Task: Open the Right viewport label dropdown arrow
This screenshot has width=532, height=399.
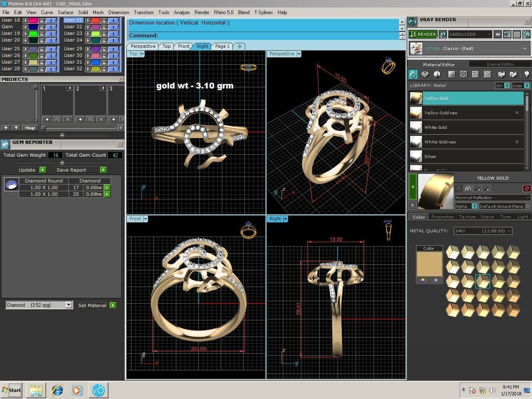Action: (286, 219)
